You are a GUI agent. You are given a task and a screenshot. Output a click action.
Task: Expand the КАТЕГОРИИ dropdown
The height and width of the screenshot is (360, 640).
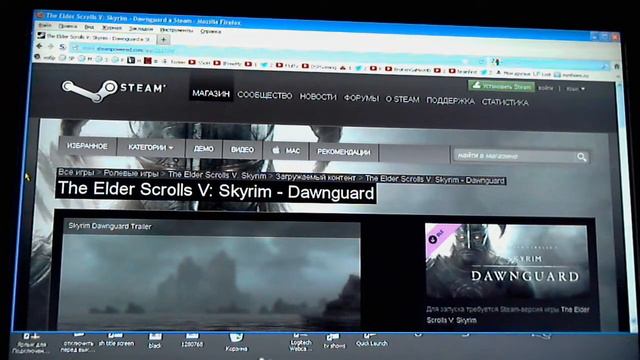click(x=151, y=147)
